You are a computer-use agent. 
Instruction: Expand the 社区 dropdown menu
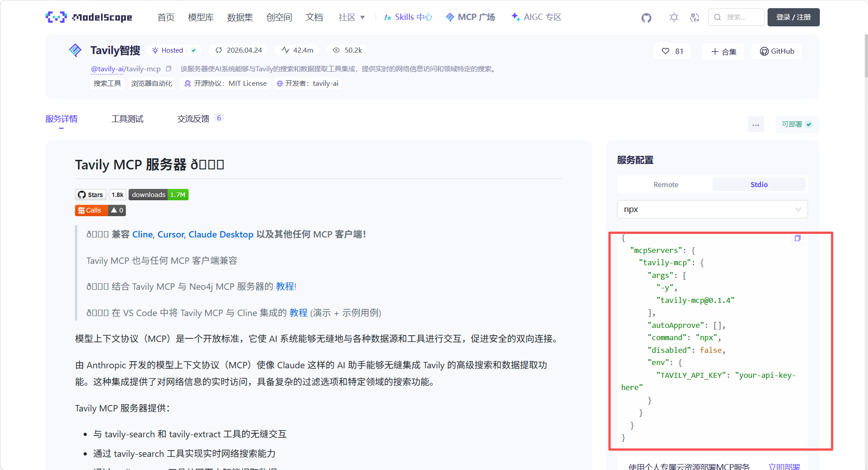click(x=352, y=17)
